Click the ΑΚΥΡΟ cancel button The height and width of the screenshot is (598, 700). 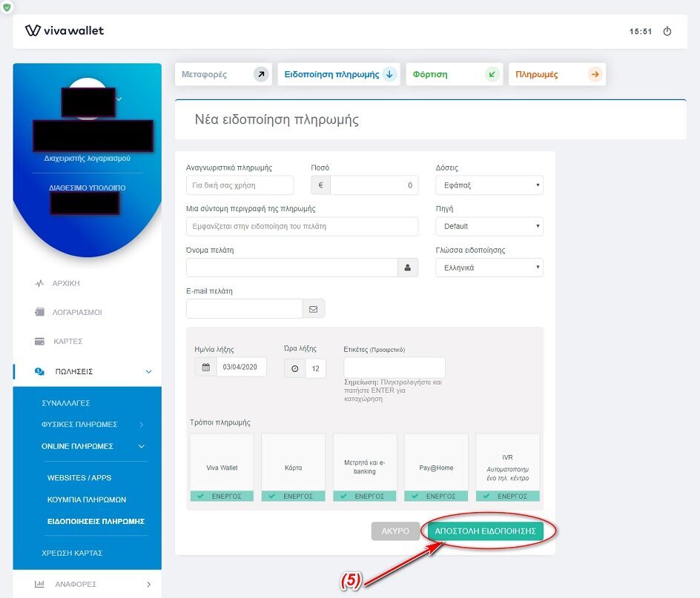pos(395,531)
